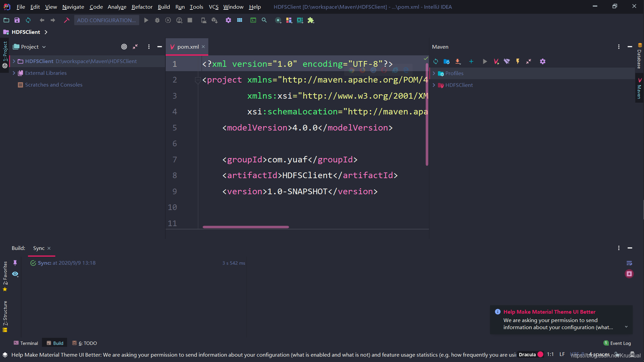Click the Synchronize icon in main toolbar
644x362 pixels.
click(28, 20)
